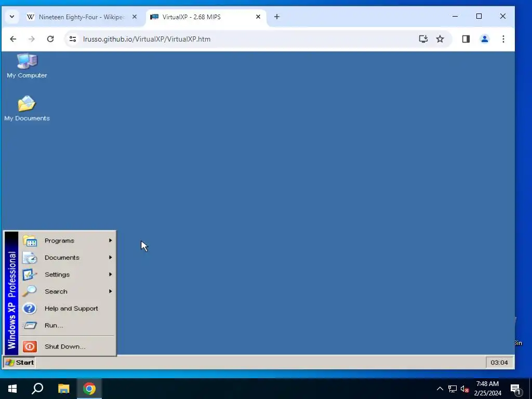The image size is (532, 399).
Task: Click the muted volume tray icon
Action: pyautogui.click(x=464, y=389)
